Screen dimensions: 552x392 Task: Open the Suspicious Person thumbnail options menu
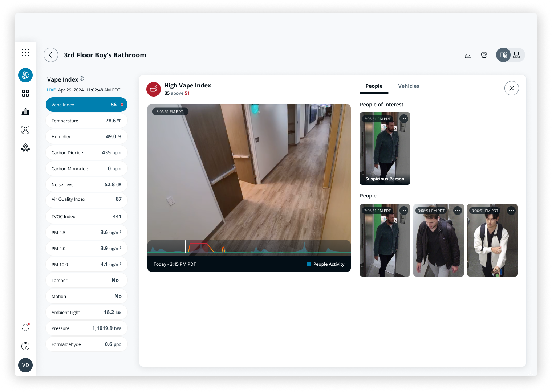(404, 119)
